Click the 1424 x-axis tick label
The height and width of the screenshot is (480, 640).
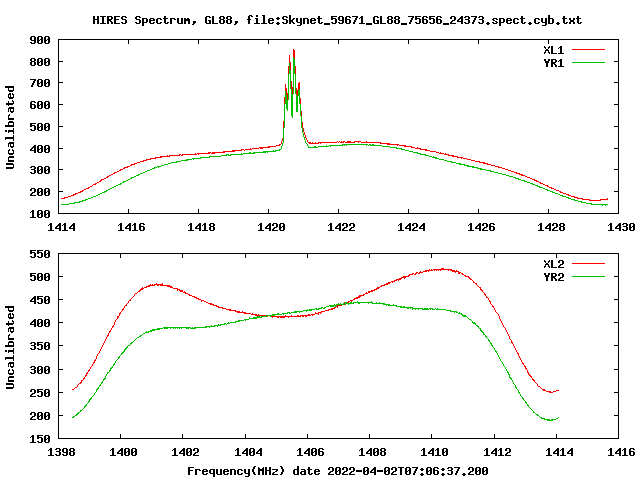(411, 227)
